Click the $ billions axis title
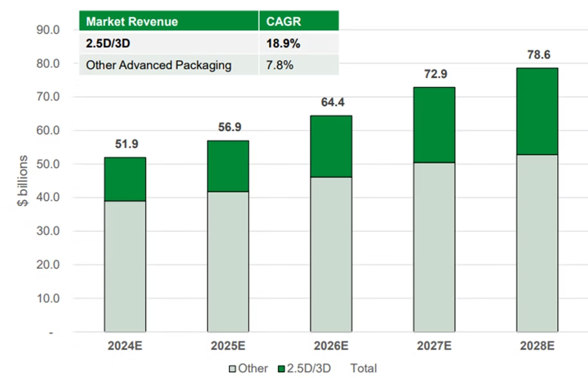The image size is (588, 378). (x=23, y=181)
